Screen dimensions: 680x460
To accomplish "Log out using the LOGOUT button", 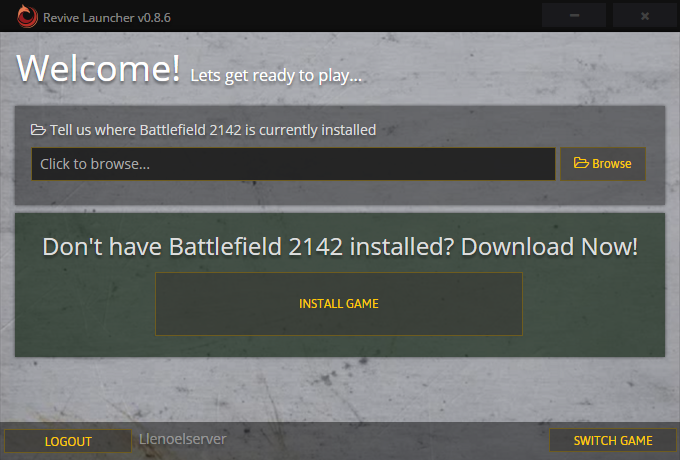I will click(x=68, y=441).
